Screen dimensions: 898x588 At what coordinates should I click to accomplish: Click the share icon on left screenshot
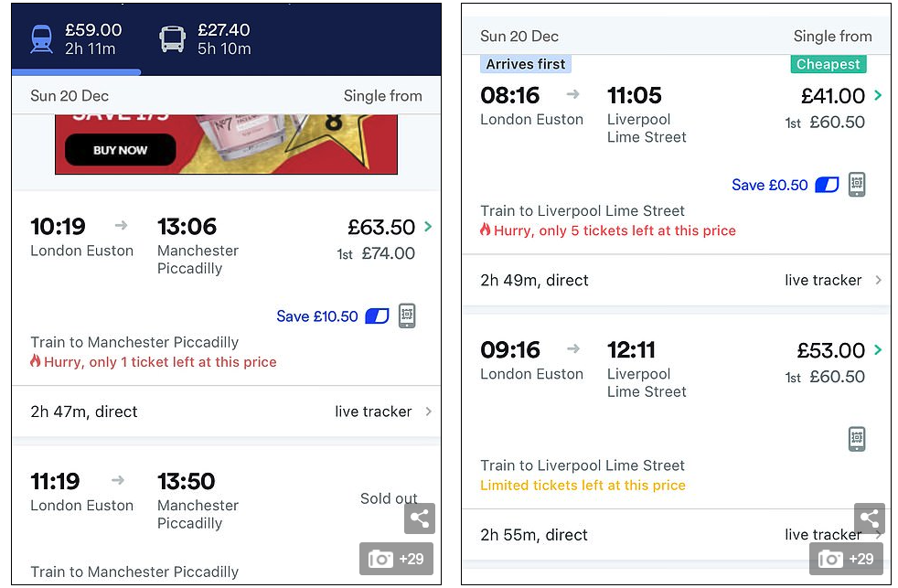(x=419, y=519)
